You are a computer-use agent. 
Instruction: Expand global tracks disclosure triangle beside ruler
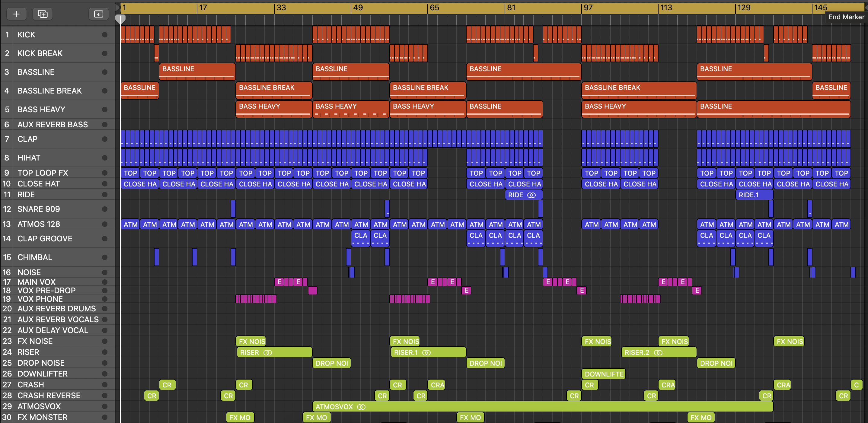coord(117,8)
